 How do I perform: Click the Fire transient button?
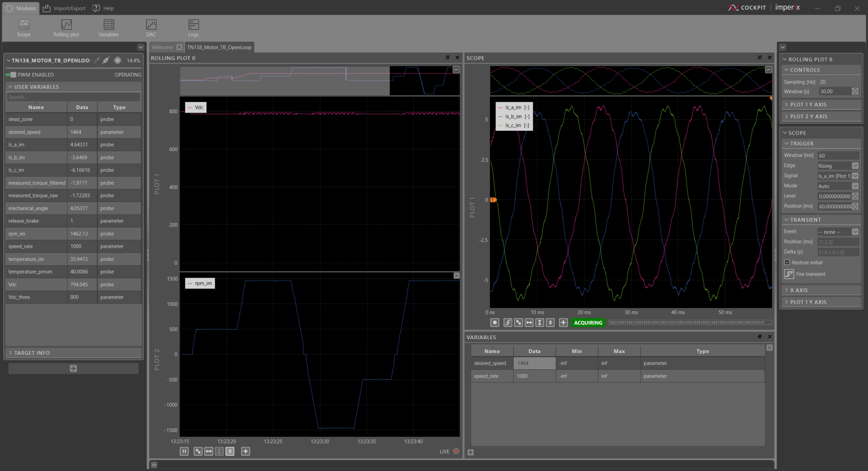click(x=805, y=274)
